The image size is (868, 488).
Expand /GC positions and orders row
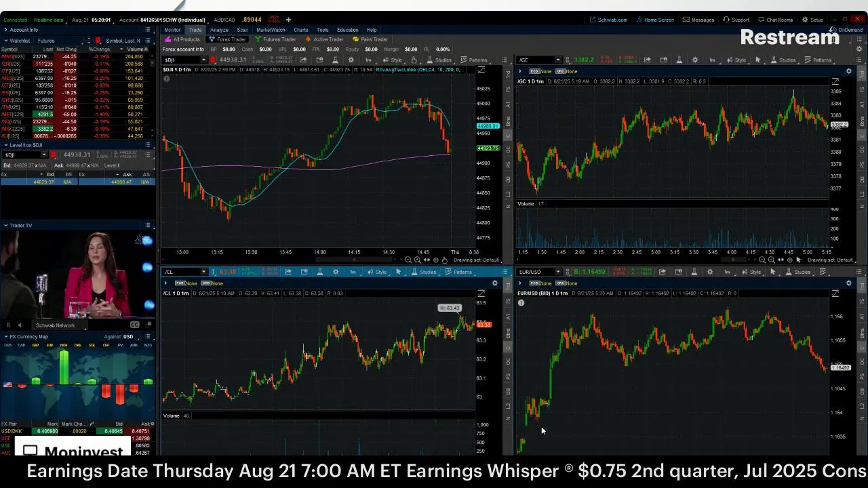[520, 71]
